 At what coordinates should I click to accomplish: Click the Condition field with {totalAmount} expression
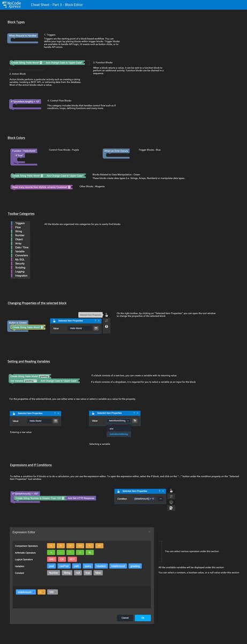tap(144, 499)
